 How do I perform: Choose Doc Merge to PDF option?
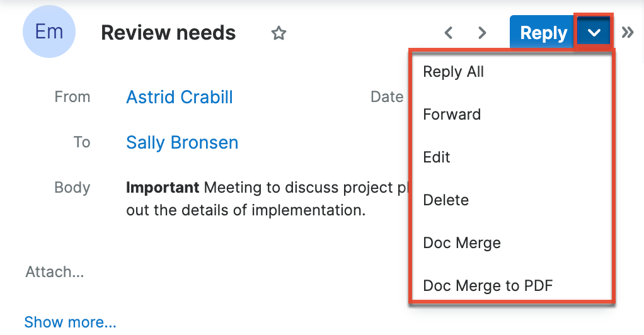487,286
